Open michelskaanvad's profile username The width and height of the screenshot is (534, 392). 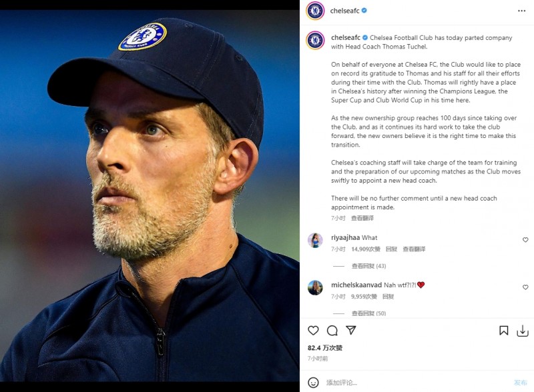pyautogui.click(x=356, y=285)
